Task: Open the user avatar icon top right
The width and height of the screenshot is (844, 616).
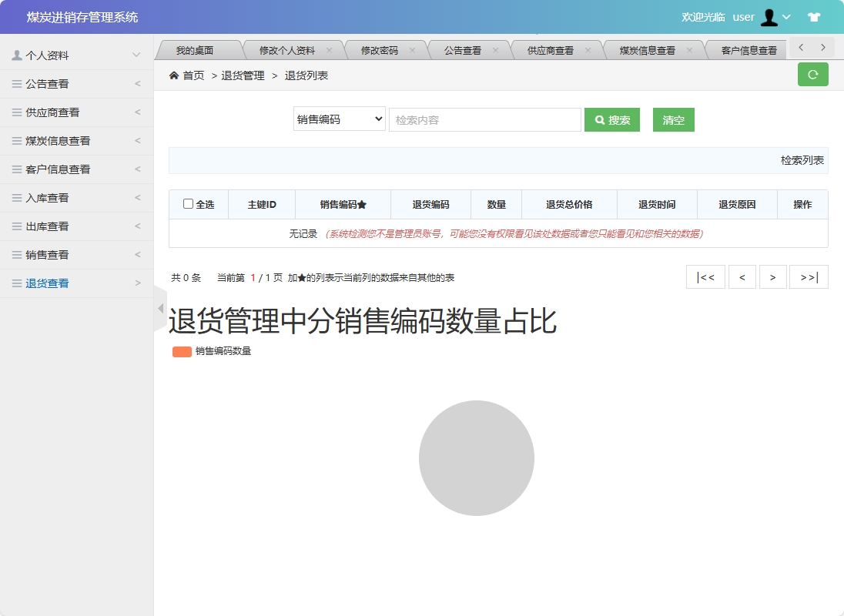Action: [769, 16]
